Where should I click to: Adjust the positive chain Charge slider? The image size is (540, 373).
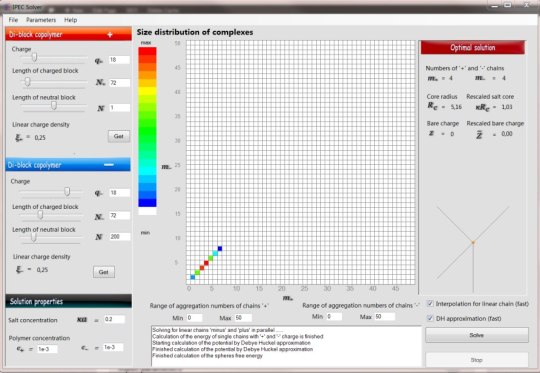(34, 58)
